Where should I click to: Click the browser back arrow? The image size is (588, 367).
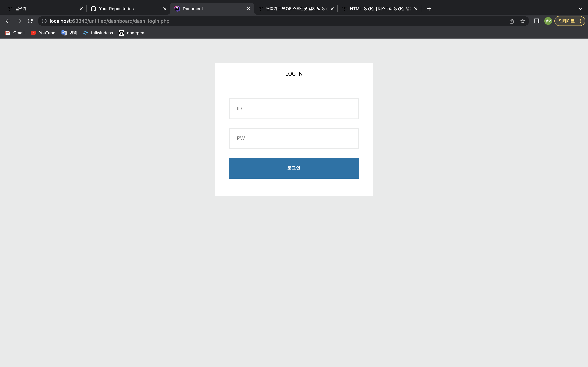8,21
